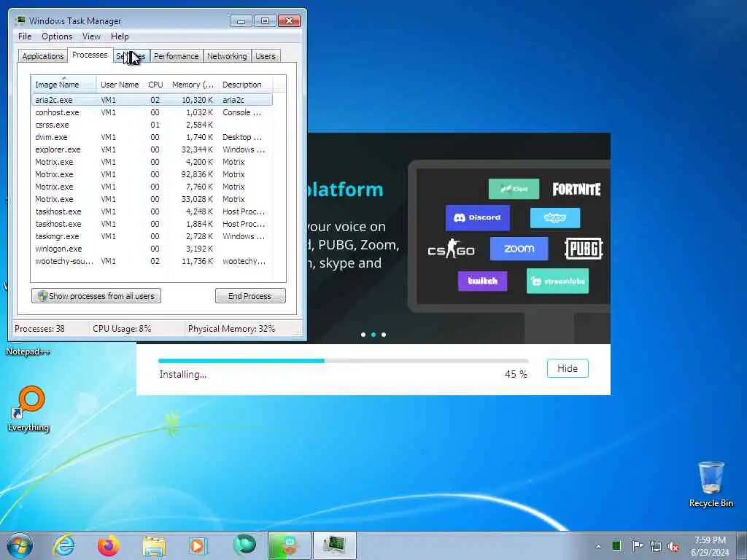
Task: Sort by CPU column header
Action: (x=156, y=85)
